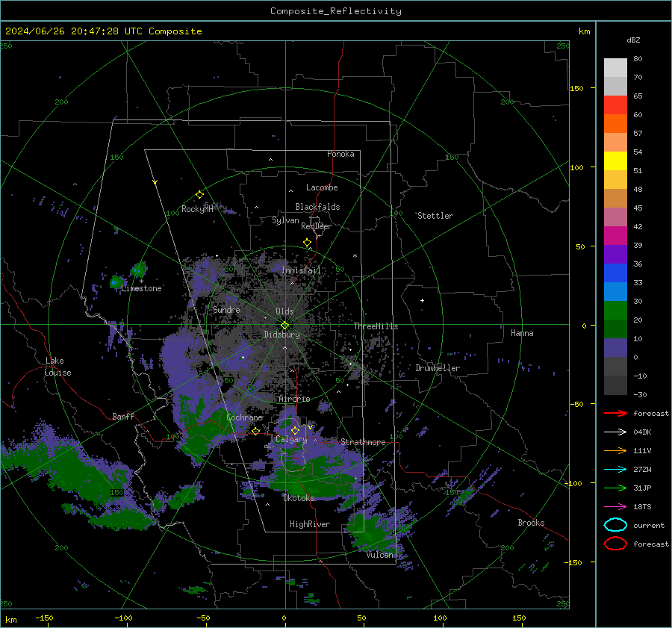Screen dimensions: 672x628
Task: Click the yellow swatch in dBZ scale
Action: tap(615, 161)
